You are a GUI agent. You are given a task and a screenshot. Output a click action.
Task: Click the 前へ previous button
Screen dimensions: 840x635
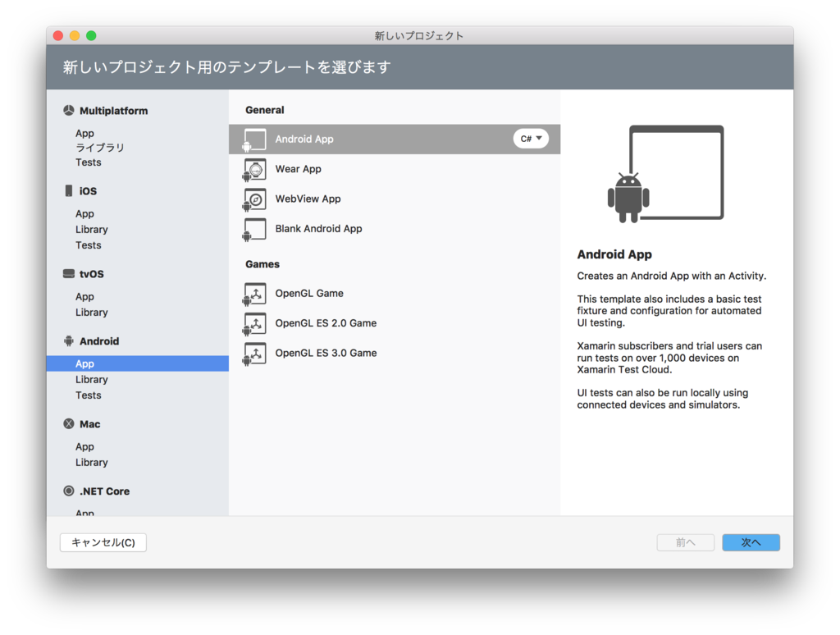[x=685, y=542]
